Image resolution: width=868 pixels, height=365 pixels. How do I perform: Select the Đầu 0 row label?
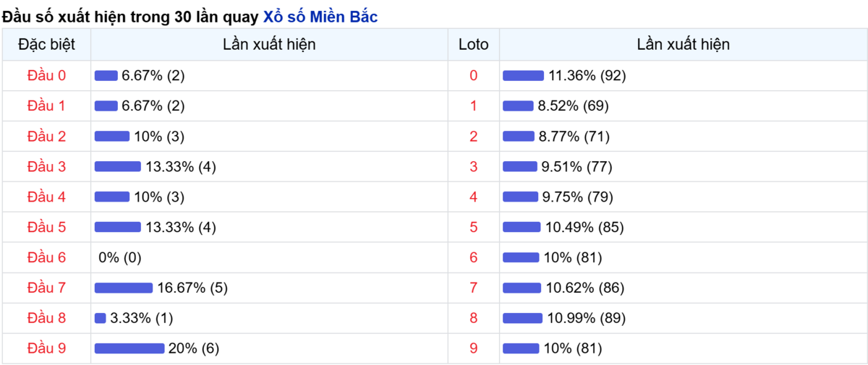[46, 75]
